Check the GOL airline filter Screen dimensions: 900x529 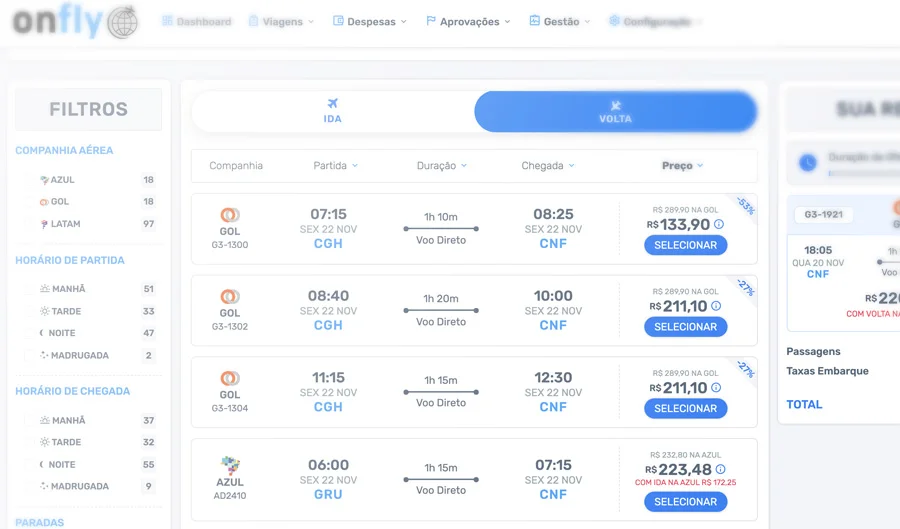coord(29,202)
